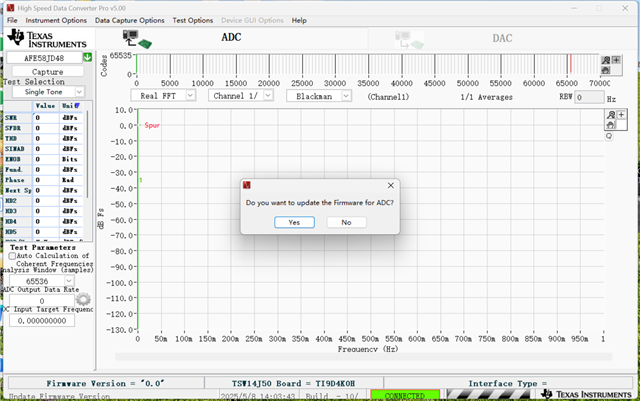Screen dimensions: 640x401
Task: Click the Interface Type status entry
Action: pyautogui.click(x=507, y=383)
